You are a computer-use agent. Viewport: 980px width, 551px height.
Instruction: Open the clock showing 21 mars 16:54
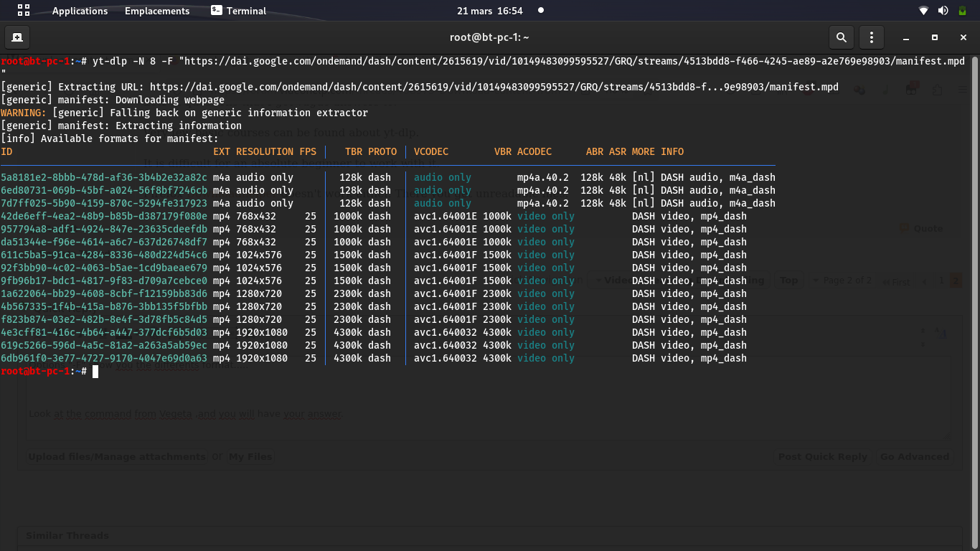[490, 11]
